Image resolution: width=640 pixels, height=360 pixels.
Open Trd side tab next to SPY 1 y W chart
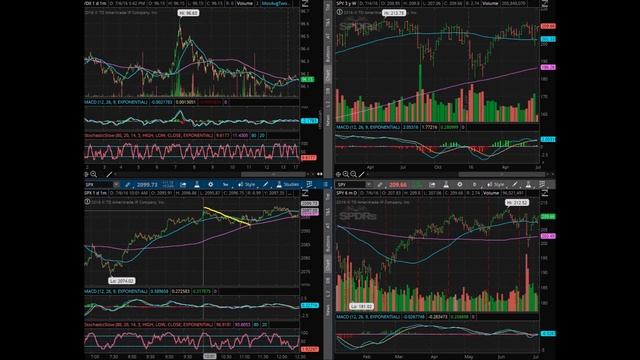tap(328, 7)
